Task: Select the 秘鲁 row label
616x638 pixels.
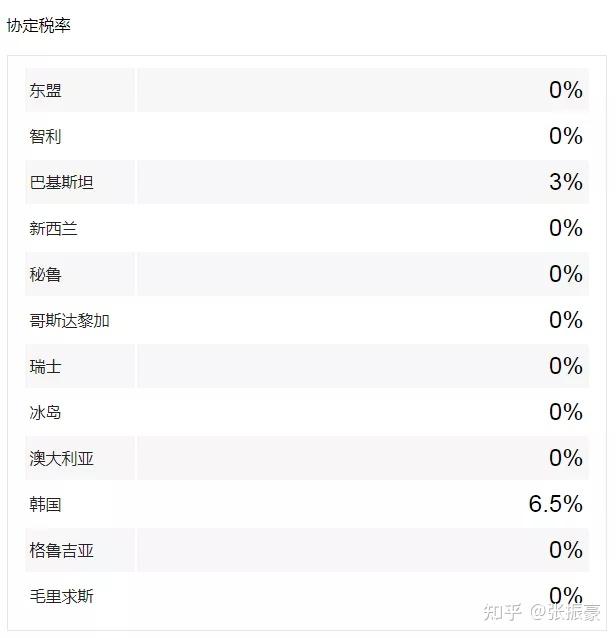Action: click(x=46, y=275)
